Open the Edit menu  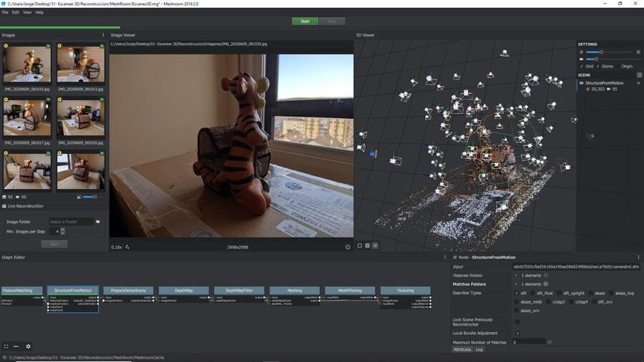(16, 12)
